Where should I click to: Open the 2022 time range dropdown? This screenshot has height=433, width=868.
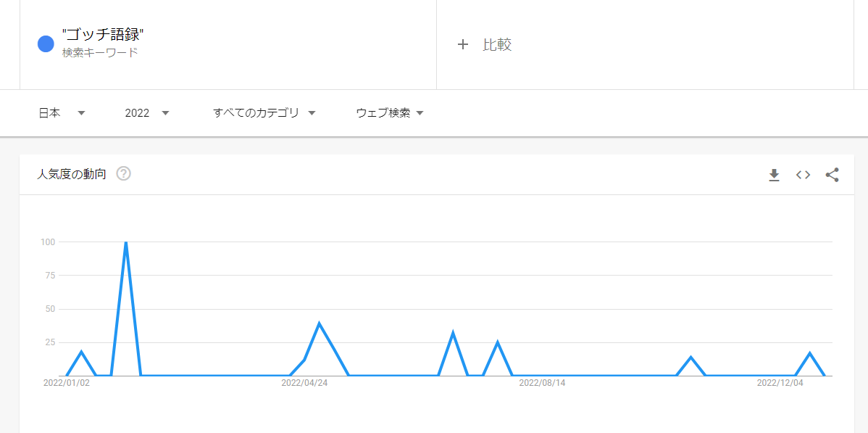[x=146, y=113]
